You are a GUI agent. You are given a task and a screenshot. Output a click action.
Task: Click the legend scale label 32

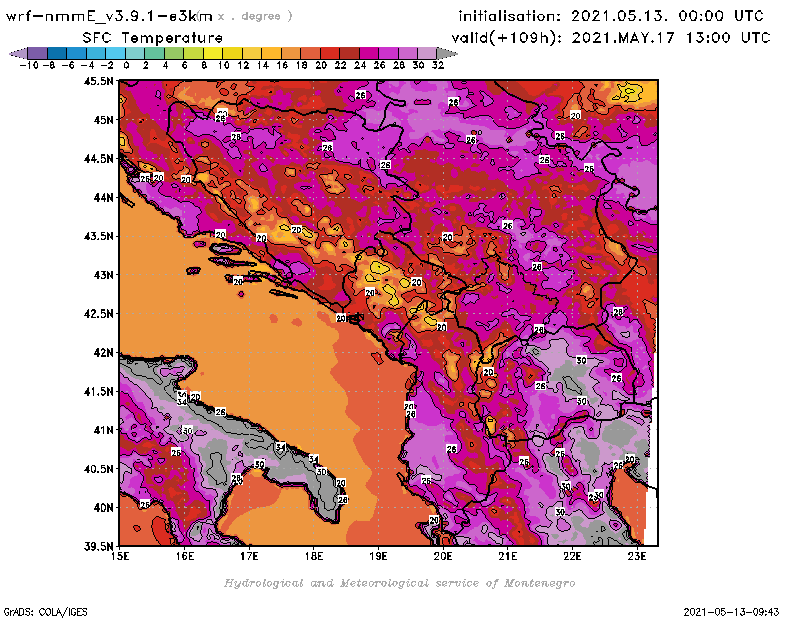click(x=438, y=65)
